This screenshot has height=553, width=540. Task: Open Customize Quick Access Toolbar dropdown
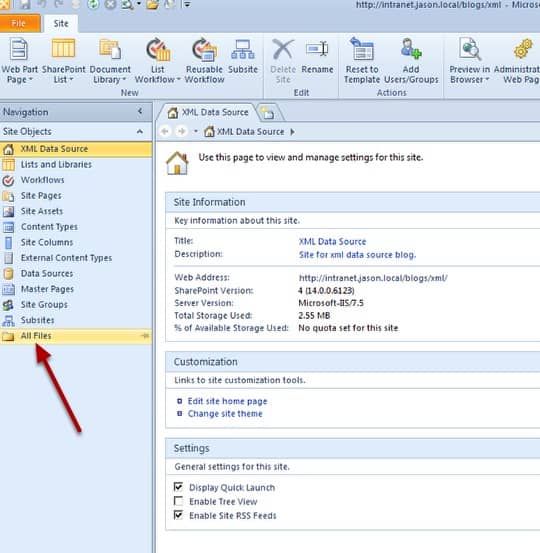pyautogui.click(x=187, y=4)
